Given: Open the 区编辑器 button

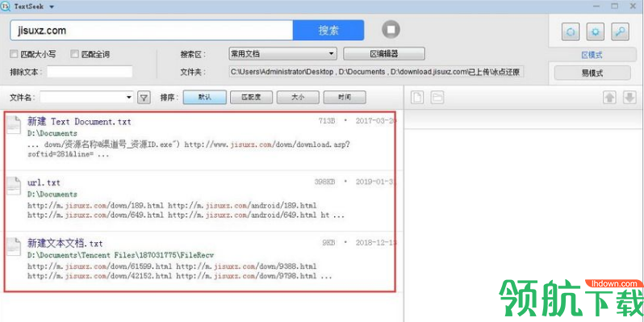Looking at the screenshot, I should click(x=384, y=54).
